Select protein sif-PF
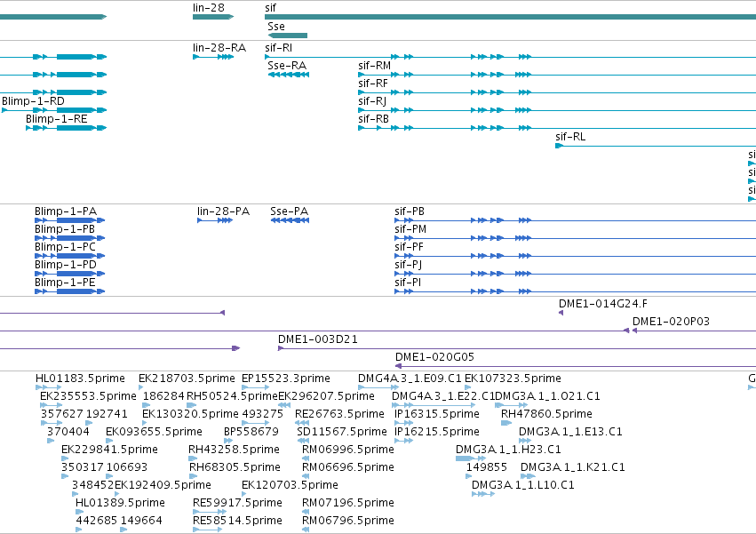The height and width of the screenshot is (534, 756). 409,247
